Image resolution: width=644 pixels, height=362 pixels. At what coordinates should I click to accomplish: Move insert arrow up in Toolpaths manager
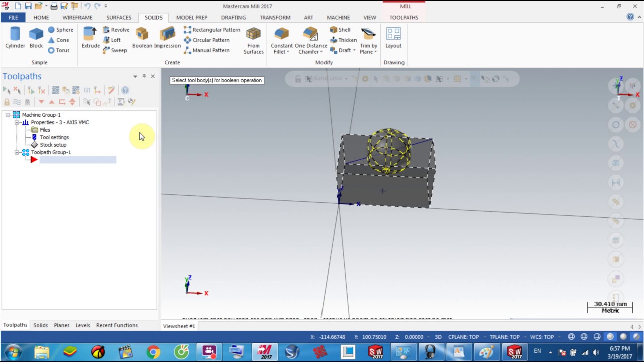point(51,102)
